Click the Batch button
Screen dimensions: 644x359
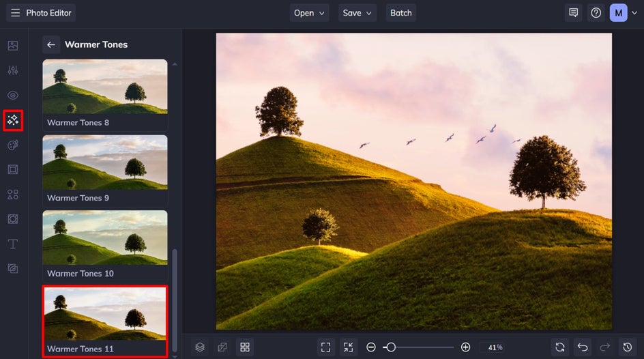point(400,13)
